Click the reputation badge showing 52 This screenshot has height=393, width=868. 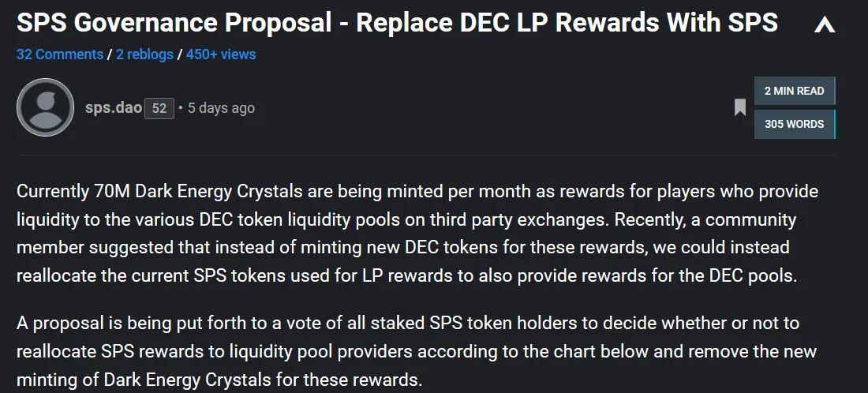pyautogui.click(x=159, y=108)
